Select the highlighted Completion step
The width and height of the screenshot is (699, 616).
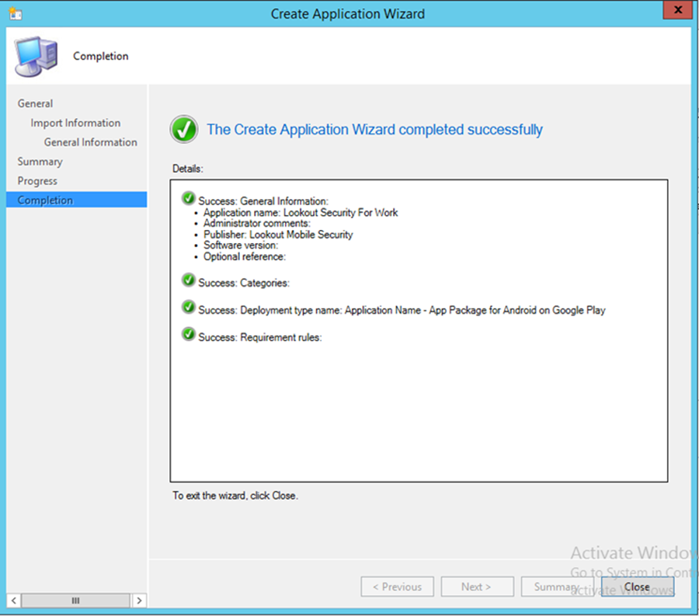(77, 200)
